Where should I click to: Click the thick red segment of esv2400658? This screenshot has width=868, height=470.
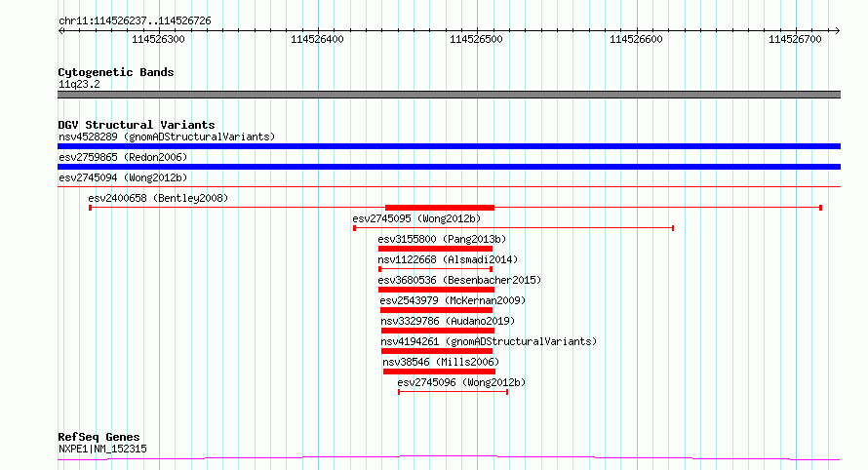tap(440, 208)
